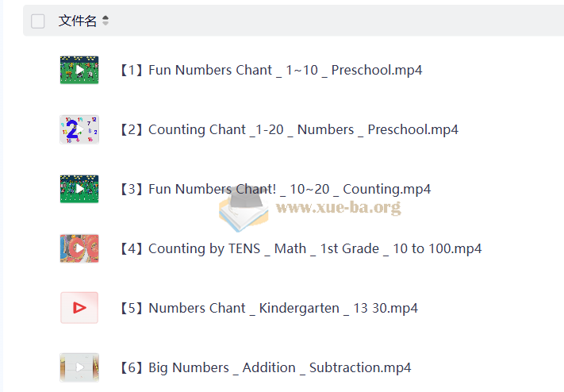
Task: Click the book logo icon in the watermark
Action: (x=244, y=208)
